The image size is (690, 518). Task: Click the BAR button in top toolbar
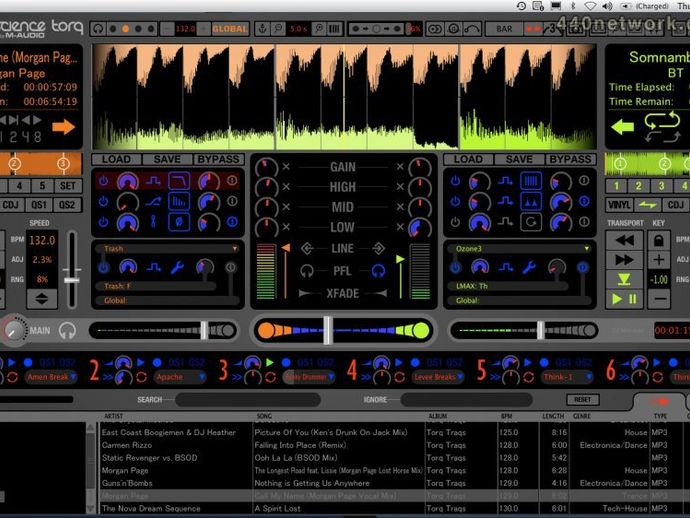(x=504, y=29)
